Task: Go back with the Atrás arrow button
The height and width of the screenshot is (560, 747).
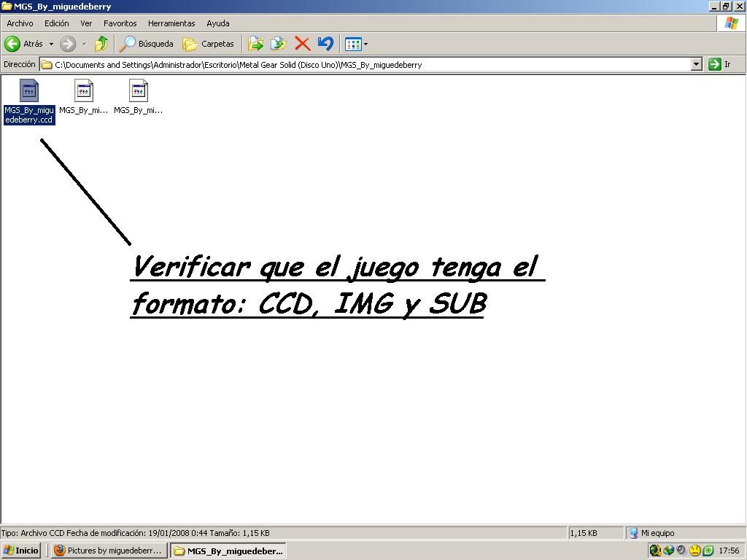Action: (x=24, y=44)
